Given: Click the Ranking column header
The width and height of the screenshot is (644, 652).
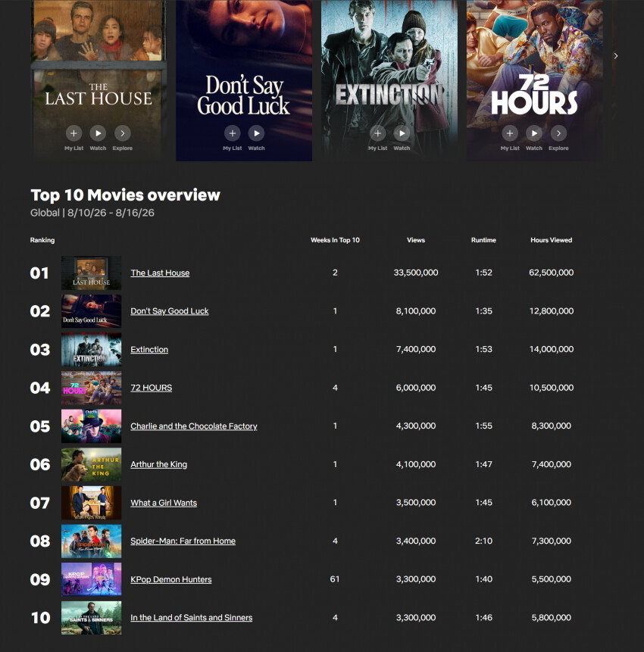Looking at the screenshot, I should (42, 240).
